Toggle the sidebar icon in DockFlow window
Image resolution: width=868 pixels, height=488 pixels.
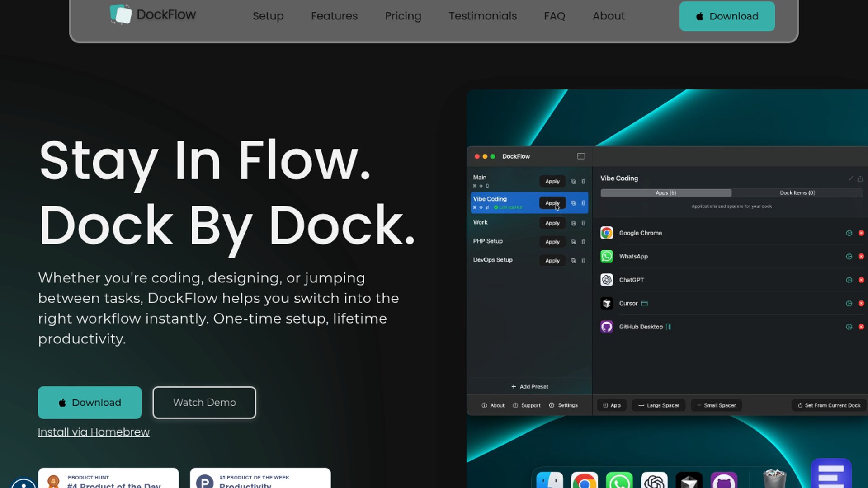[581, 156]
